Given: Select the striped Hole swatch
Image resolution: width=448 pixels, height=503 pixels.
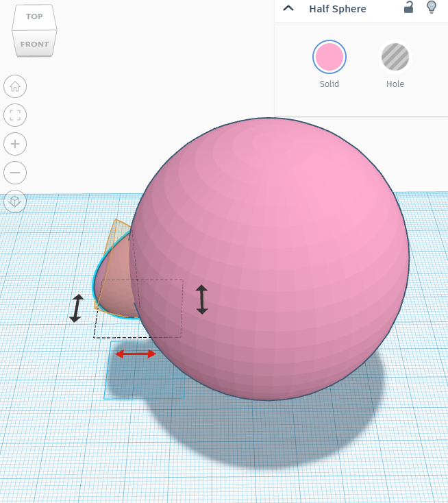Looking at the screenshot, I should [x=395, y=57].
